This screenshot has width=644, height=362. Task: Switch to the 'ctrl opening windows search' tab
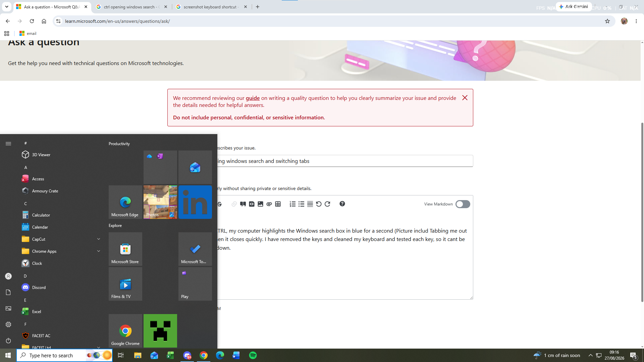(x=131, y=7)
